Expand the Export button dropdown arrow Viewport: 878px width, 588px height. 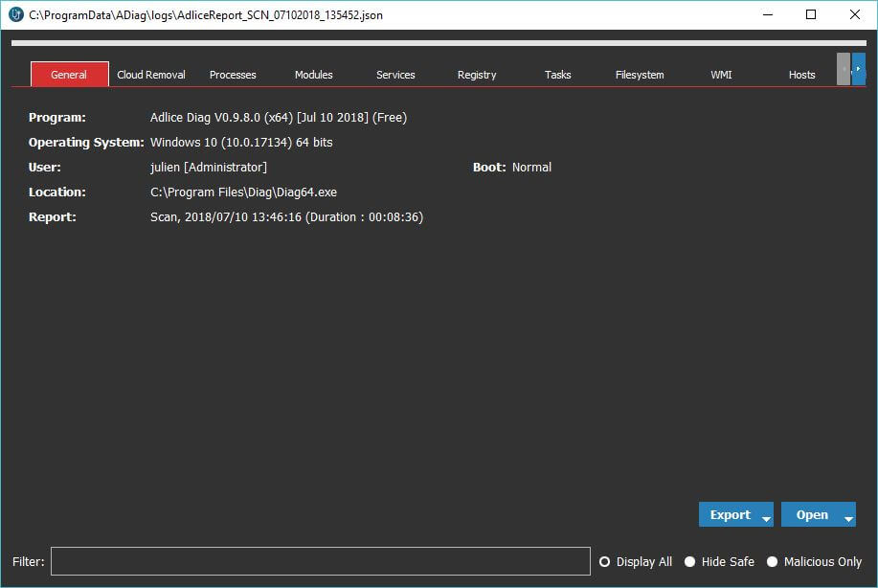point(765,518)
